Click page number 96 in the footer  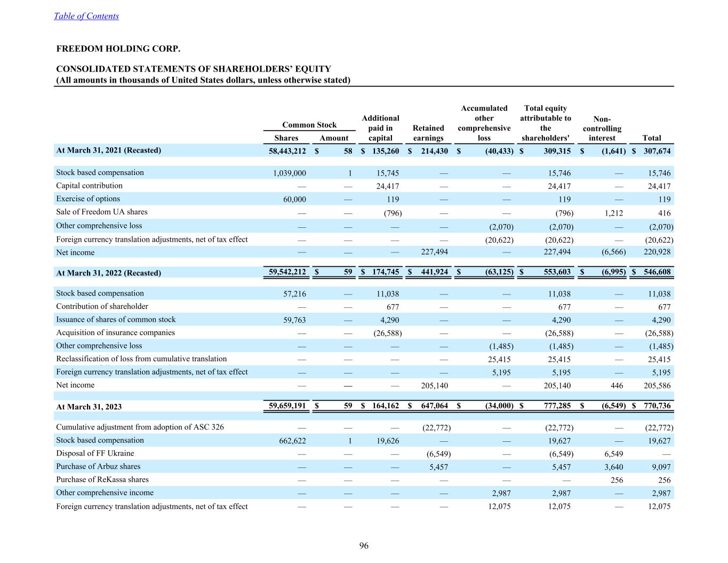tap(364, 545)
